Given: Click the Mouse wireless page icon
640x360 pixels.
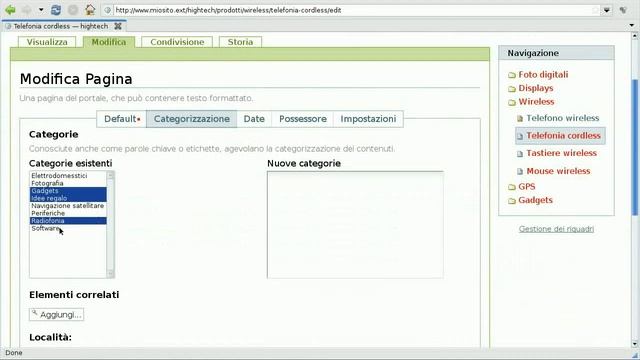Looking at the screenshot, I should point(520,171).
